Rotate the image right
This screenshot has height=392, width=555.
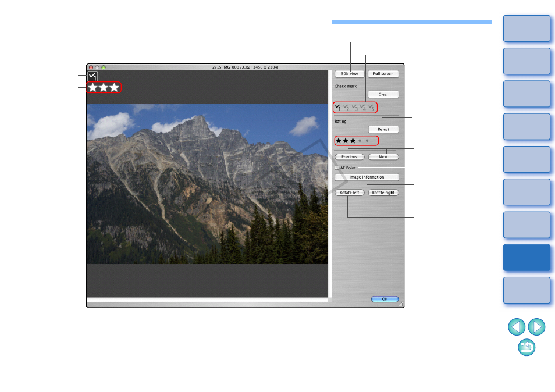coord(383,193)
